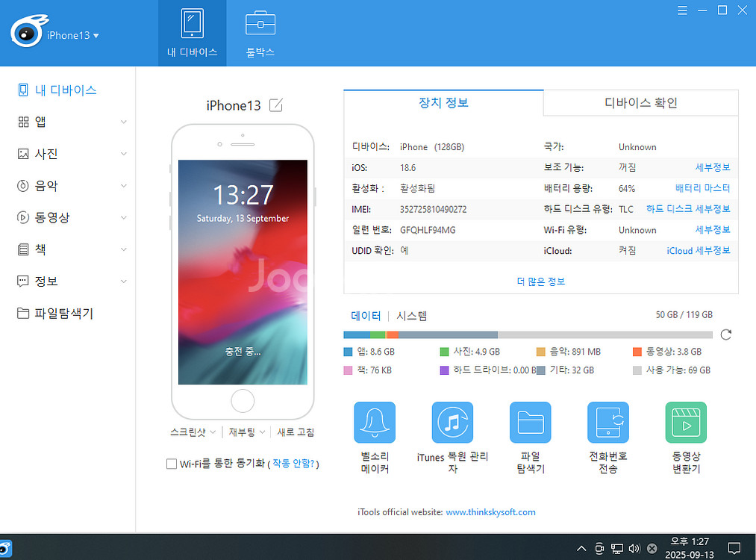Click the edit device name pencil icon
756x560 pixels.
[x=276, y=105]
